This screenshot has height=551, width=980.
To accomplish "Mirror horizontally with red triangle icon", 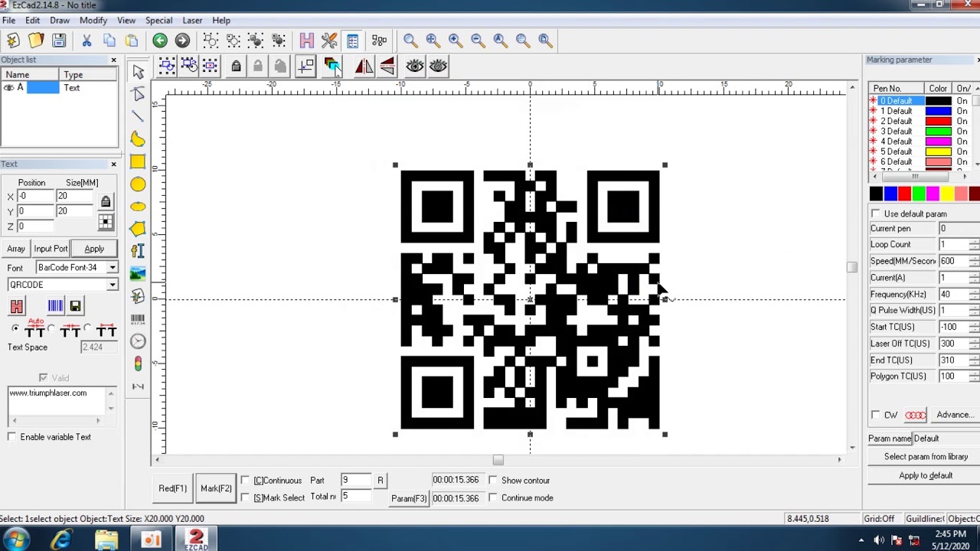I will pos(364,67).
